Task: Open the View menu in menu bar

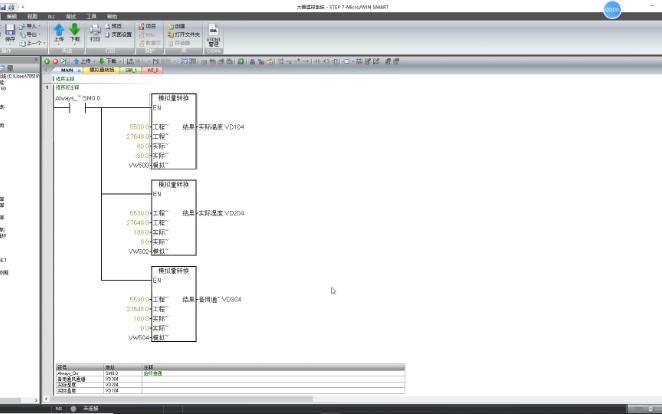Action: click(x=33, y=16)
